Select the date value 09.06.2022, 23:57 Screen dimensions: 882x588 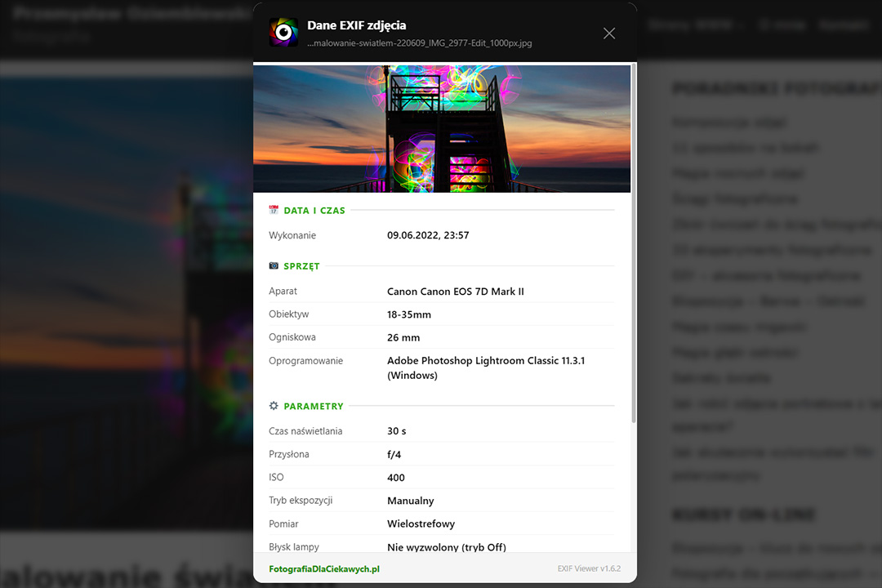tap(428, 235)
